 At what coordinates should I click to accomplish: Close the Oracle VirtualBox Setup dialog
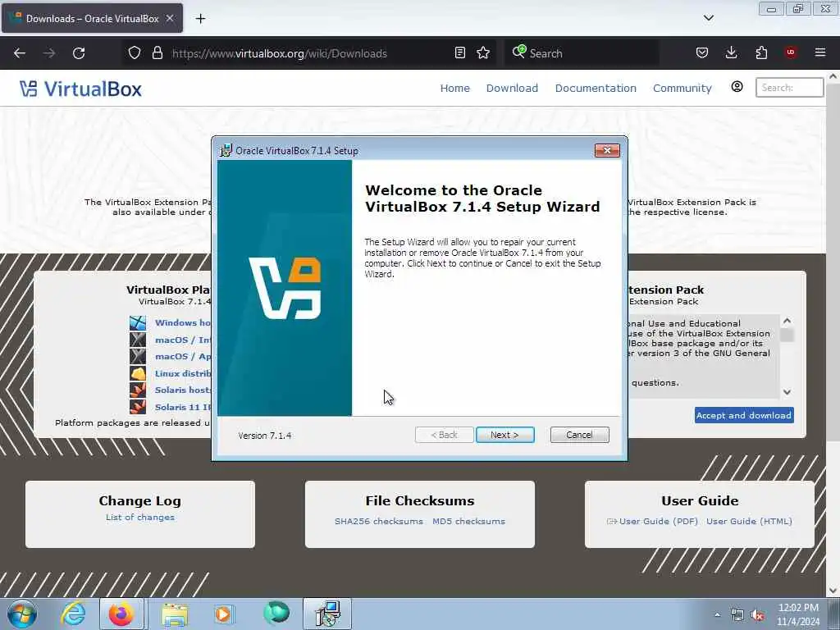coord(607,151)
